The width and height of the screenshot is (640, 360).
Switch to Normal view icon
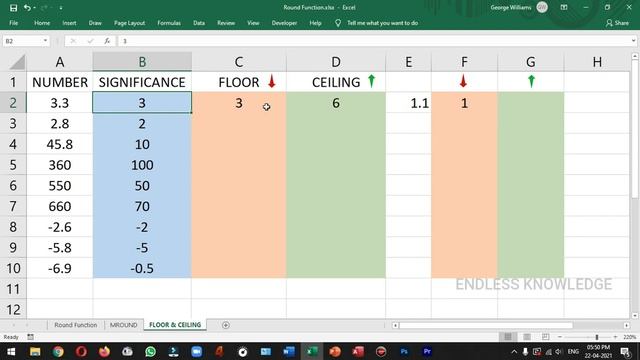tap(508, 337)
